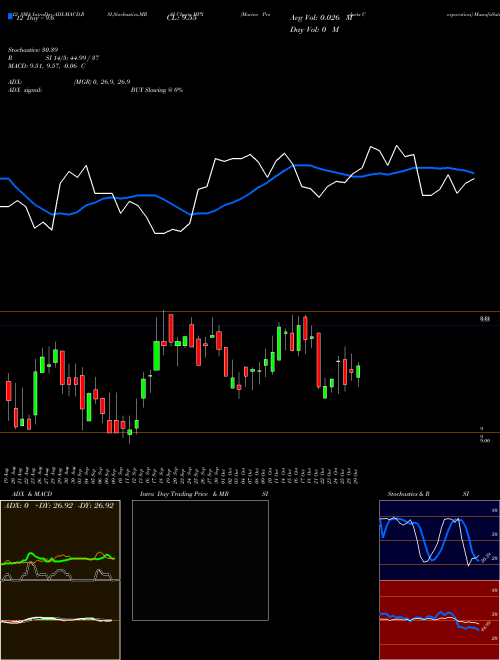Click the ADX mini chart with green line

(x=60, y=541)
